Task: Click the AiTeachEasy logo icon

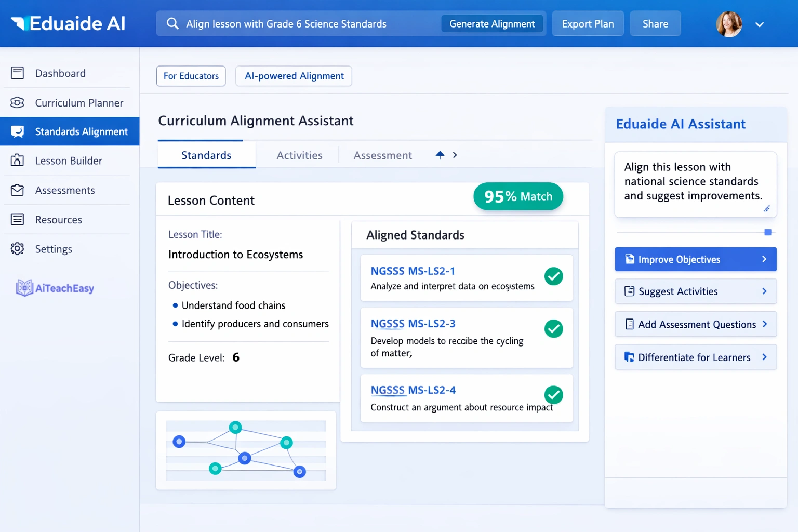Action: pyautogui.click(x=24, y=287)
